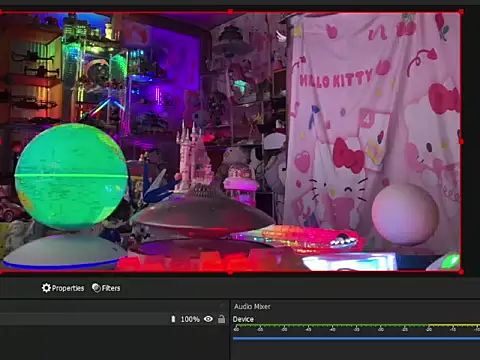Click the bottom-right red corner handle in the preview
This screenshot has height=360, width=480.
pos(461,272)
